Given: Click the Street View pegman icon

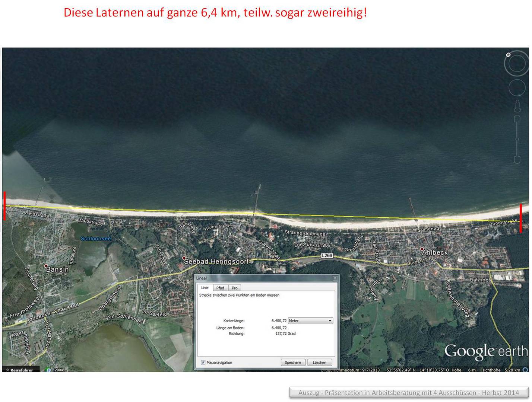Looking at the screenshot, I should [517, 106].
